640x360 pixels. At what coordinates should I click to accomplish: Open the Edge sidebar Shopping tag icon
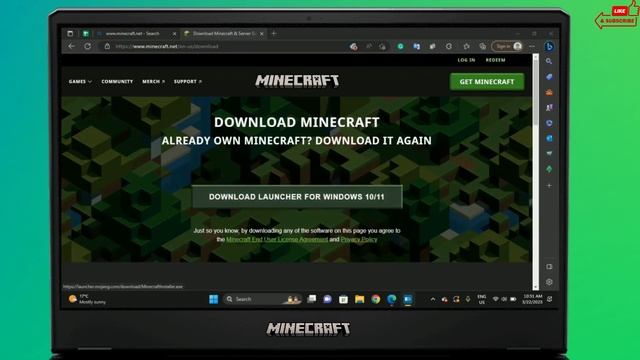(549, 77)
